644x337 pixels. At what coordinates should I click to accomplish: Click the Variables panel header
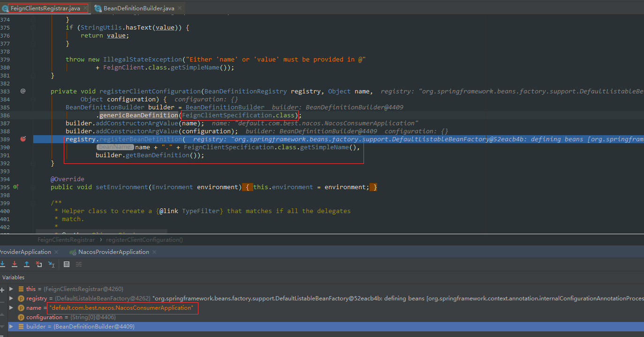(14, 277)
